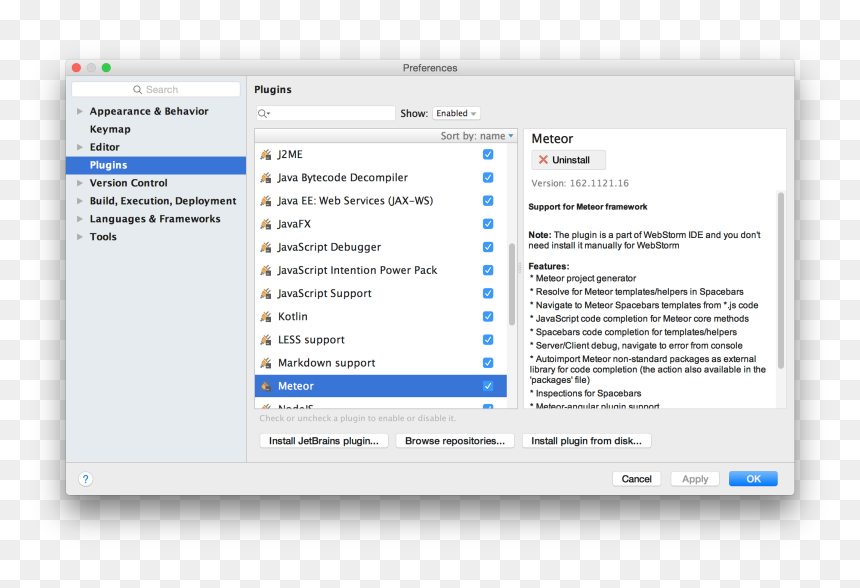This screenshot has height=588, width=860.
Task: Click the plugin list vertical scrollbar
Action: coord(512,284)
